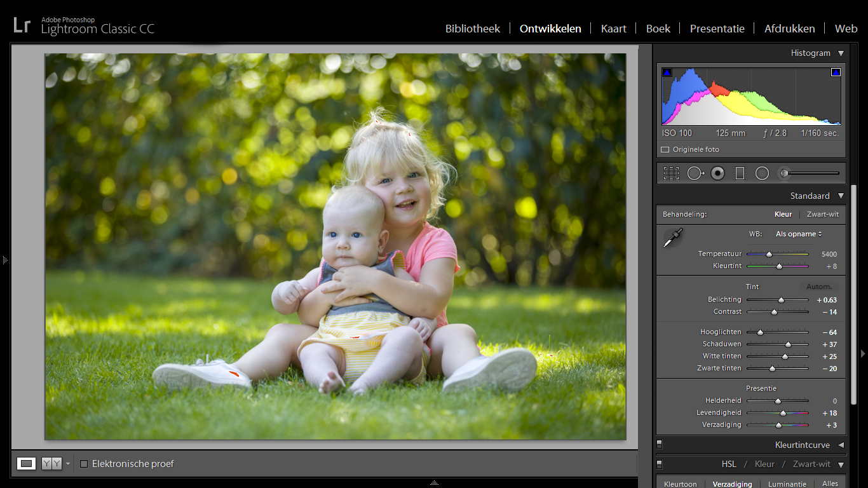The image size is (868, 488).
Task: Set treatment to Zwart-wit
Action: tap(823, 215)
